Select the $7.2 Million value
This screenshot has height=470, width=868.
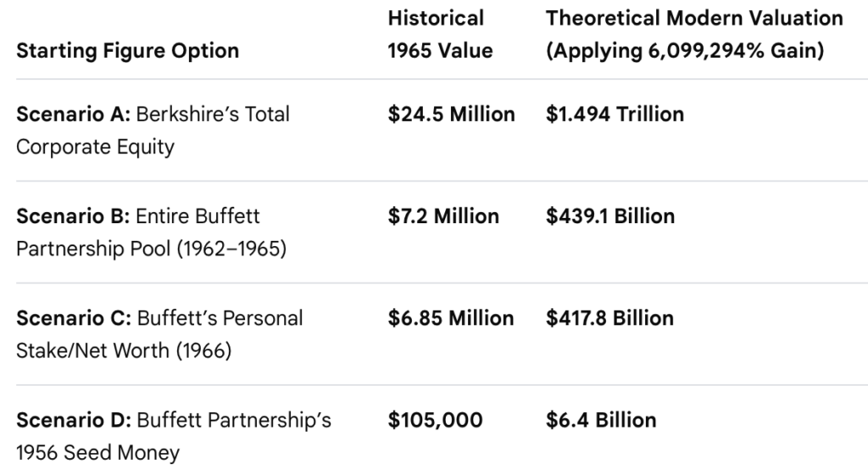(x=443, y=216)
